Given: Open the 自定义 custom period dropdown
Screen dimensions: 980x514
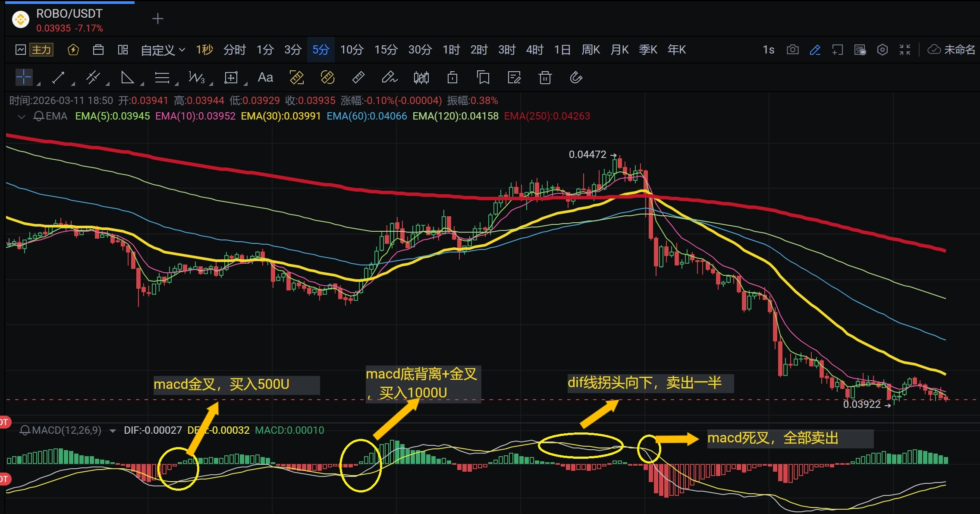Looking at the screenshot, I should 163,50.
